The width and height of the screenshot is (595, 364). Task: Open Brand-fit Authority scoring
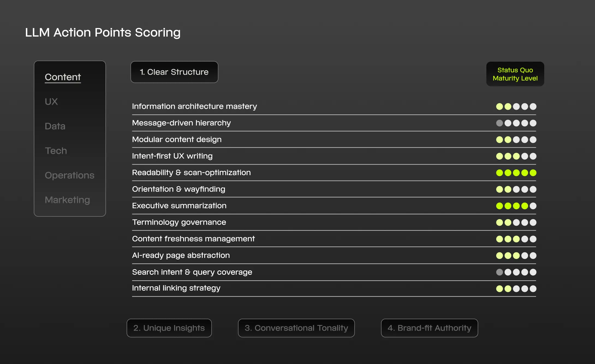click(x=429, y=328)
